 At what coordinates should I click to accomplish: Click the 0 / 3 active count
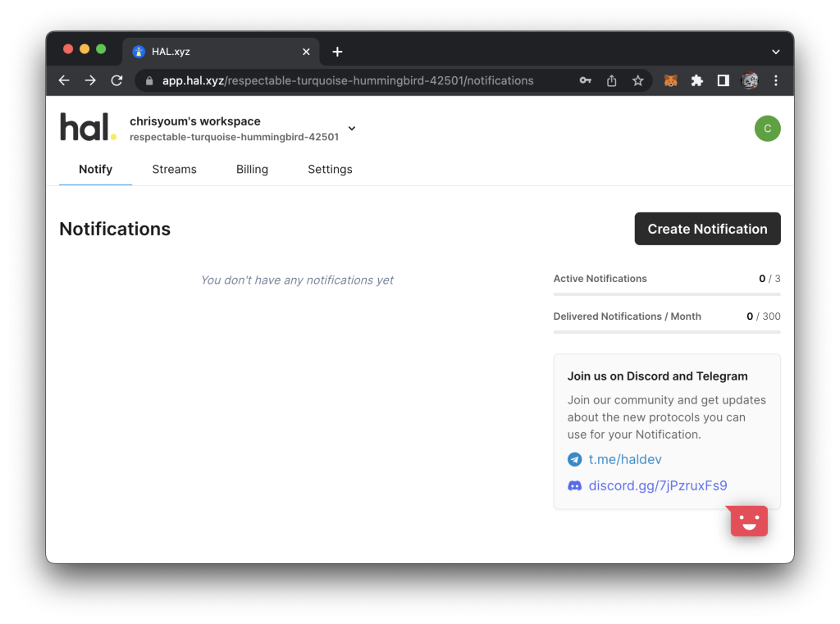pyautogui.click(x=769, y=279)
